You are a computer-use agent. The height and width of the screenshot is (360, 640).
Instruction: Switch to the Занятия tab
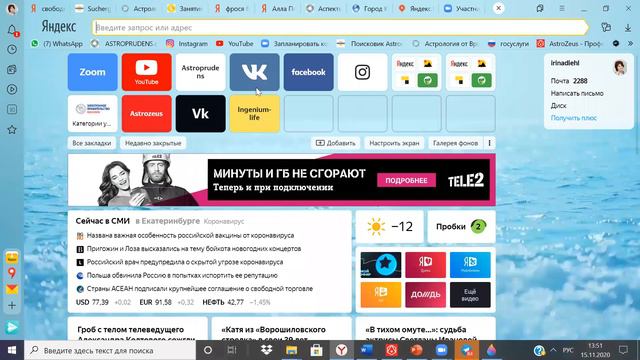[x=186, y=8]
